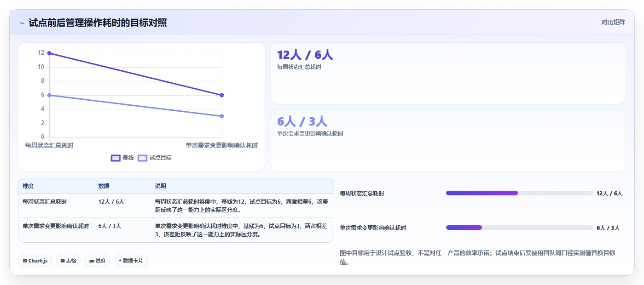Click the sparkle icon in 数据卡片 tag

[120, 261]
